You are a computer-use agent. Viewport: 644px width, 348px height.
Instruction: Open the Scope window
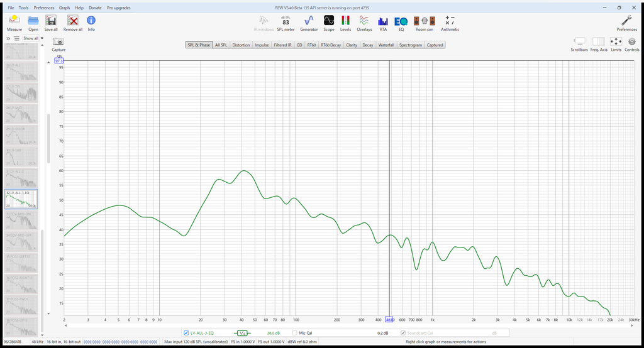click(328, 23)
